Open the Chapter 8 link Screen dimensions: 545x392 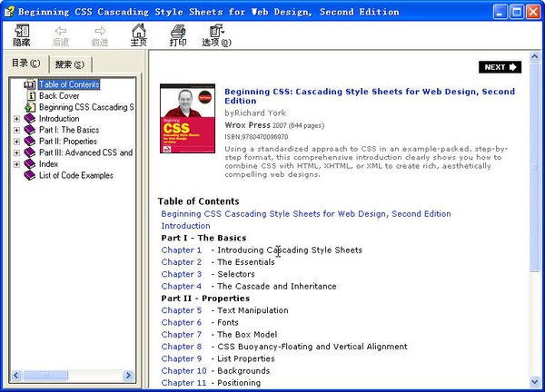[x=182, y=347]
